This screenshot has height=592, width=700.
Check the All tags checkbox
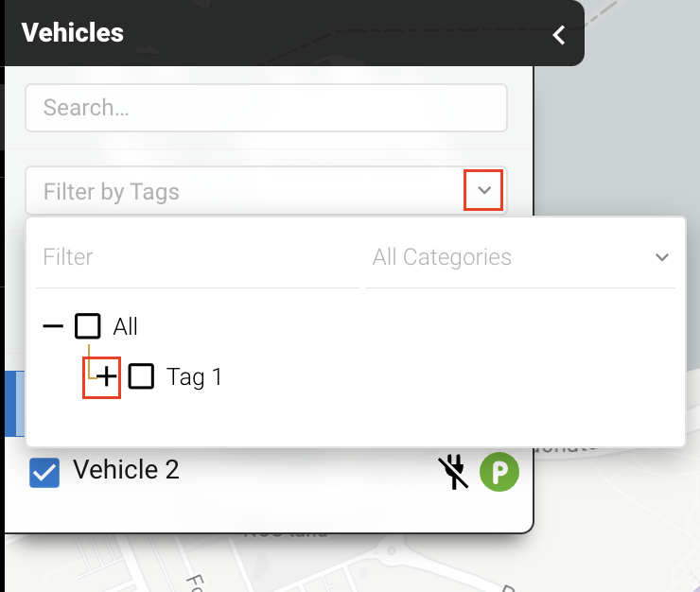88,327
